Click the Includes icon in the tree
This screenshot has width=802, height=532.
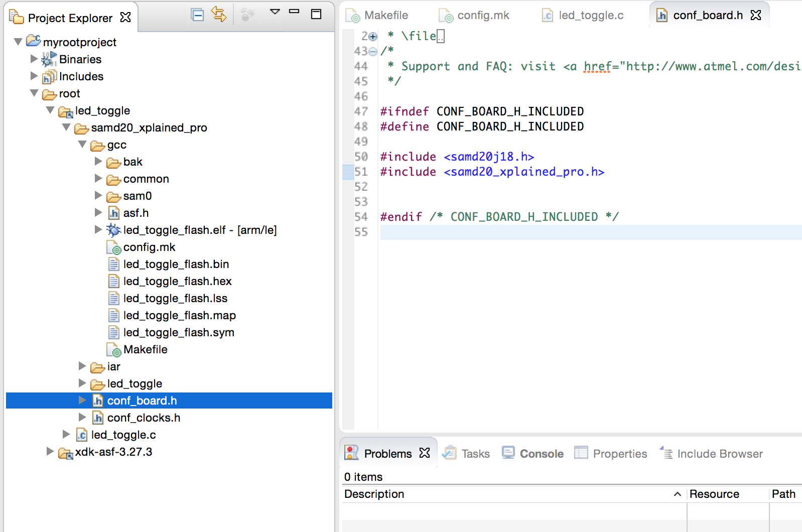point(49,76)
